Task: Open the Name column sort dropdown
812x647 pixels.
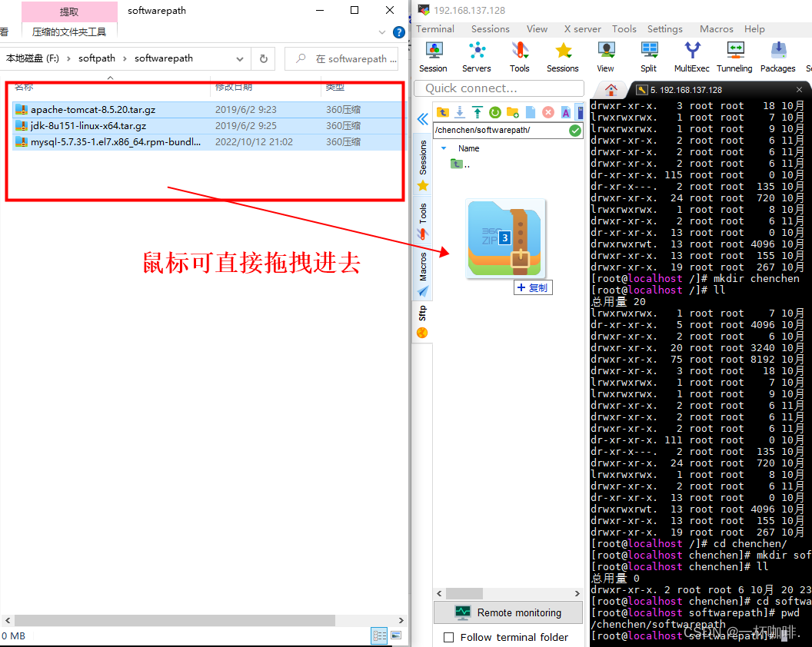Action: tap(444, 148)
